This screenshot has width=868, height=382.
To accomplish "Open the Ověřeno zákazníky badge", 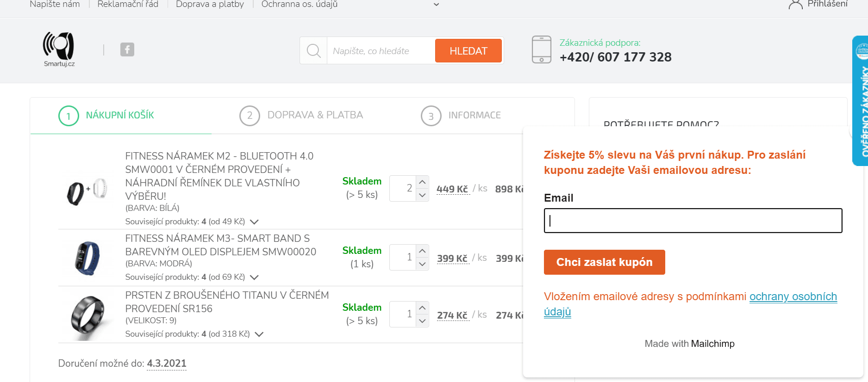I will click(861, 101).
